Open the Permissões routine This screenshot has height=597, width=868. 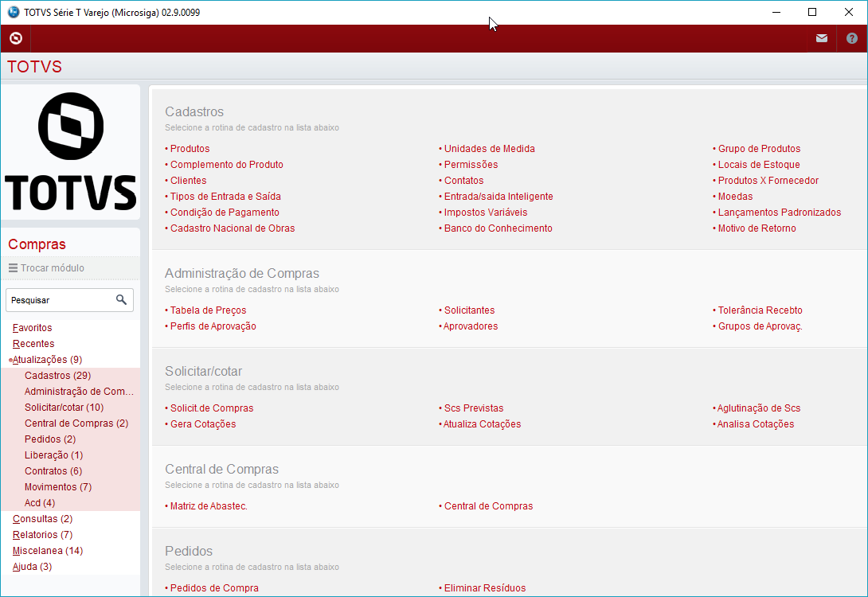pyautogui.click(x=471, y=165)
